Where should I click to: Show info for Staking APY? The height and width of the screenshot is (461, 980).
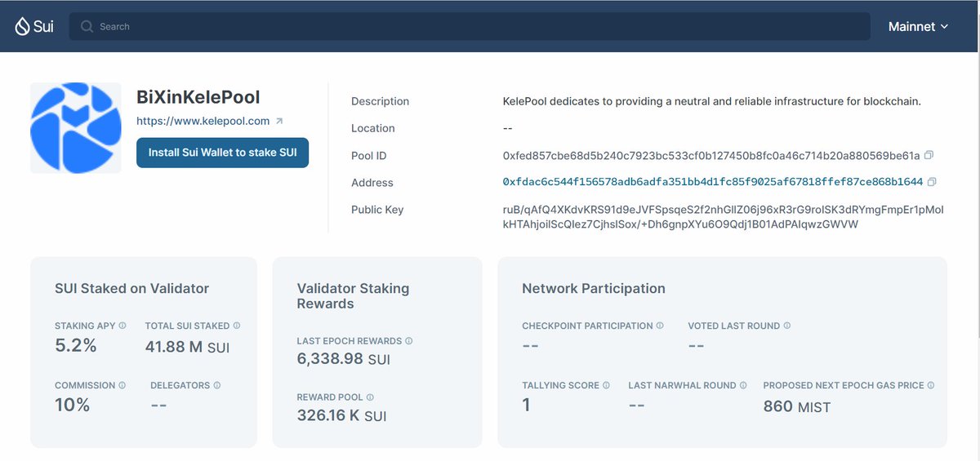tap(122, 326)
